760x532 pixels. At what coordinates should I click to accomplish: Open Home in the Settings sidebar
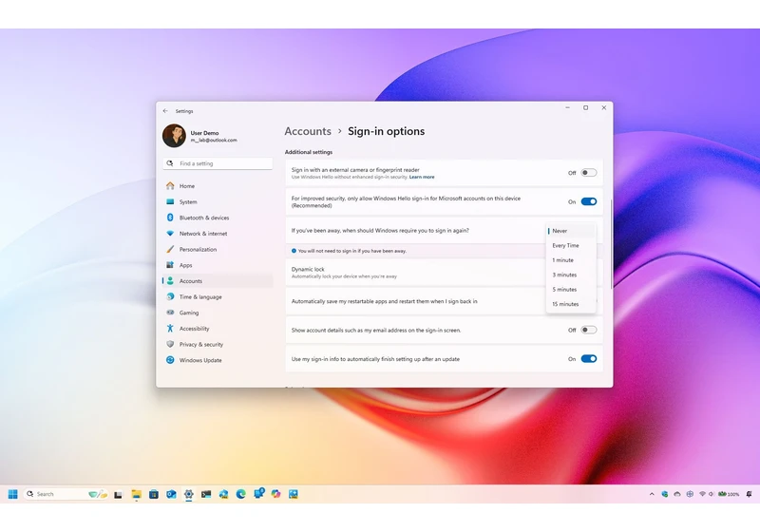click(218, 186)
